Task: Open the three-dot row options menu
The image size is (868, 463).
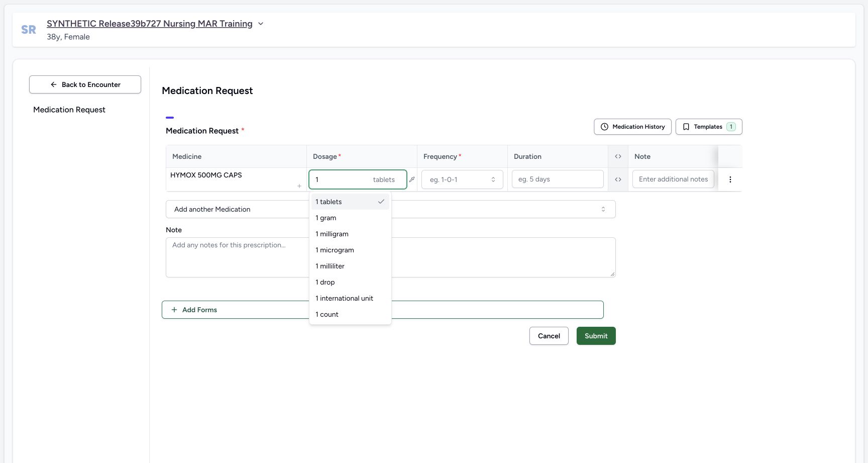Action: point(730,179)
